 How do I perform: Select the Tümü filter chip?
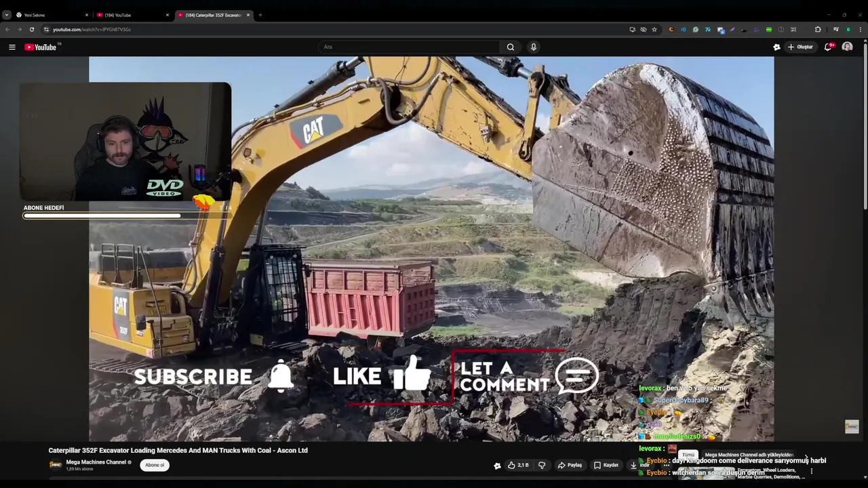(689, 455)
